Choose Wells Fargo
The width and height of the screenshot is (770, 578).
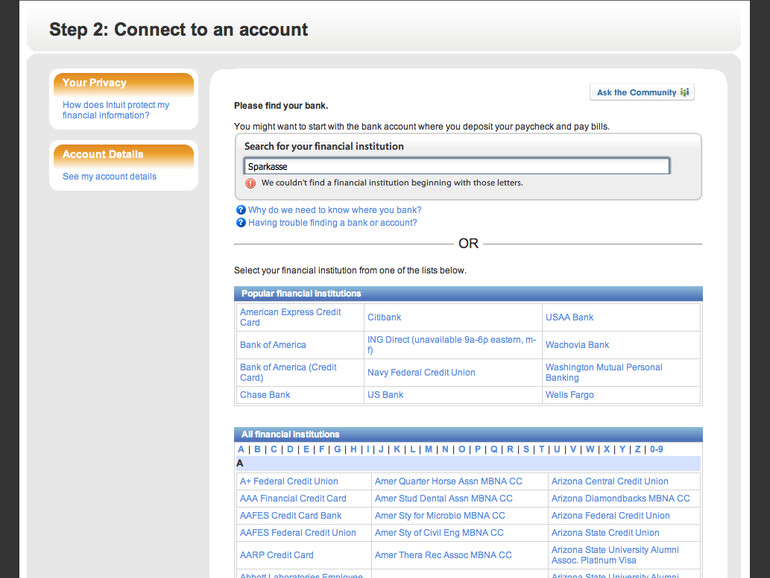click(x=570, y=395)
